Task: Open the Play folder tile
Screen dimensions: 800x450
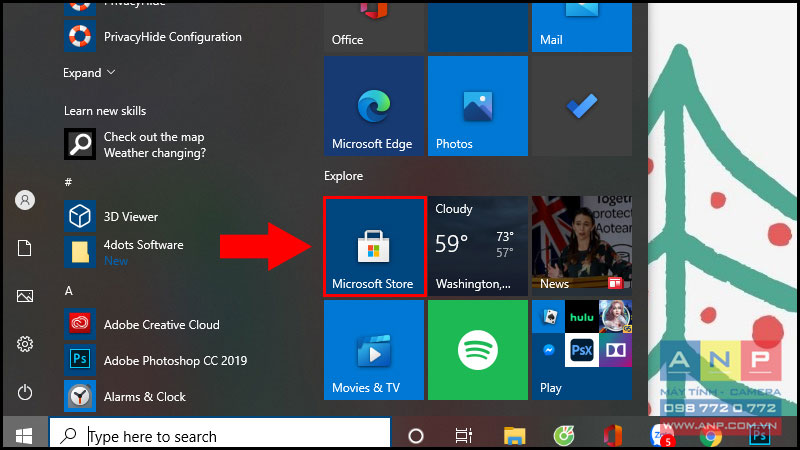Action: [x=582, y=349]
